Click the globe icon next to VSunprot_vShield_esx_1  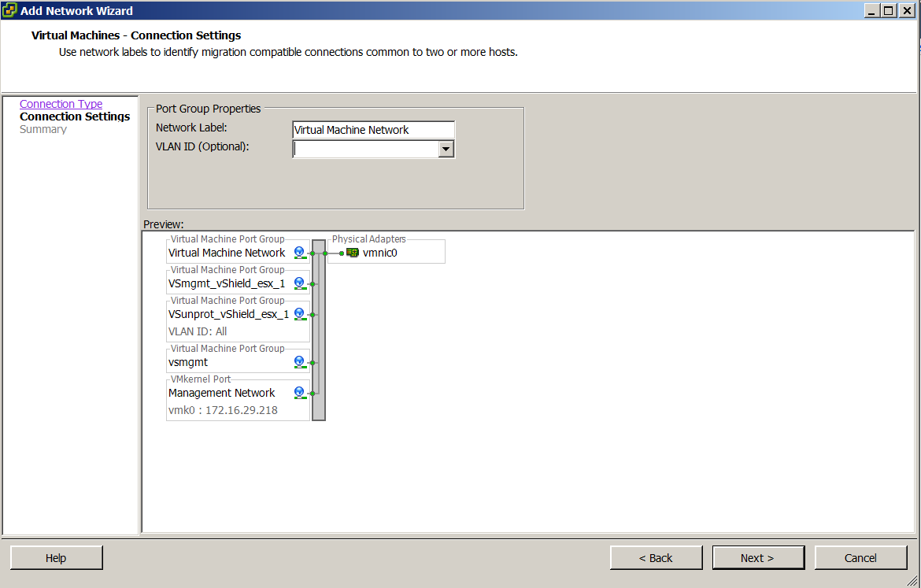(299, 314)
